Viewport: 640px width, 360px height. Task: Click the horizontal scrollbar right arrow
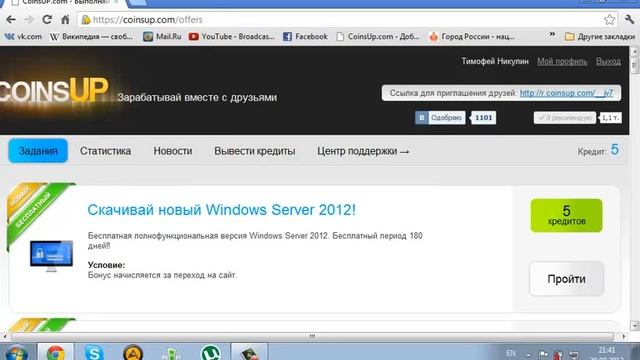(624, 337)
